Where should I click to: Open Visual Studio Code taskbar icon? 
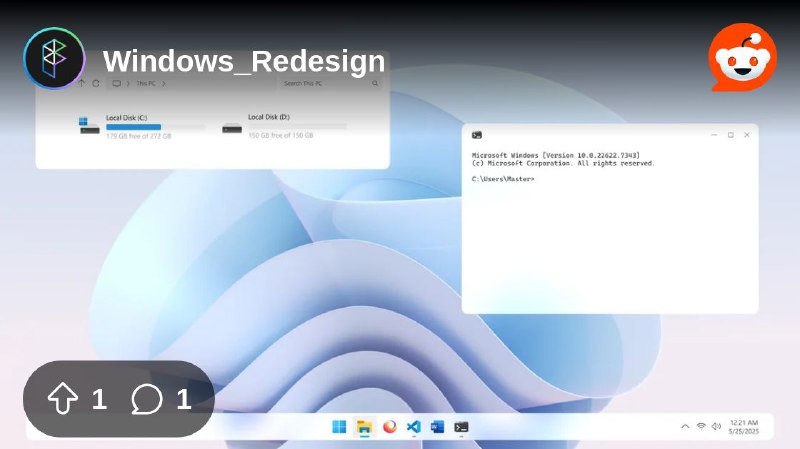[x=414, y=427]
